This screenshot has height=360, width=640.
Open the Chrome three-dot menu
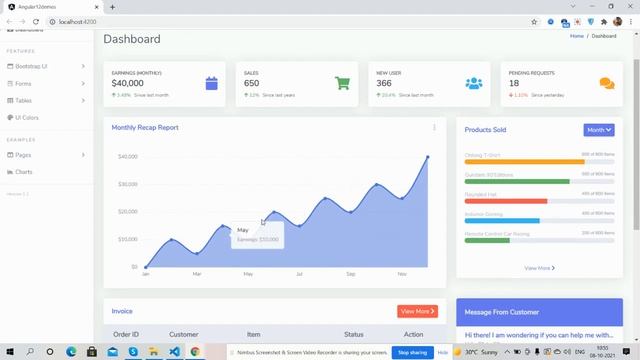631,22
